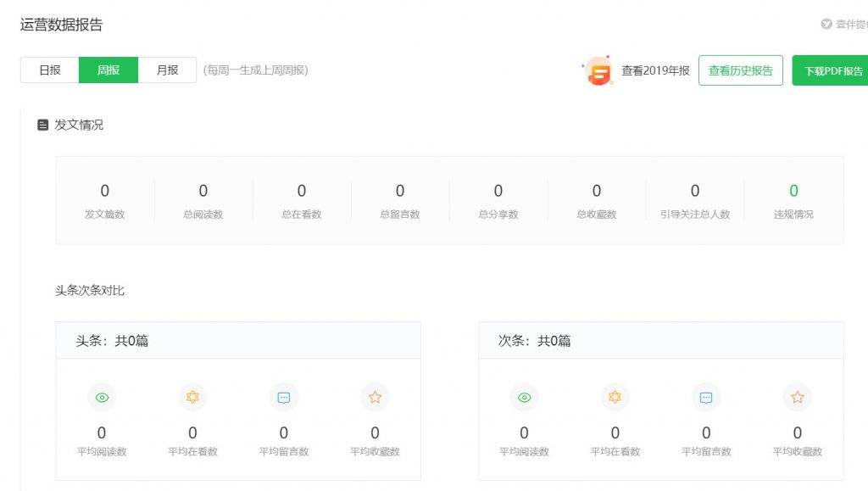Click the 头条：共0篇 card header
The image size is (868, 491).
pos(238,340)
